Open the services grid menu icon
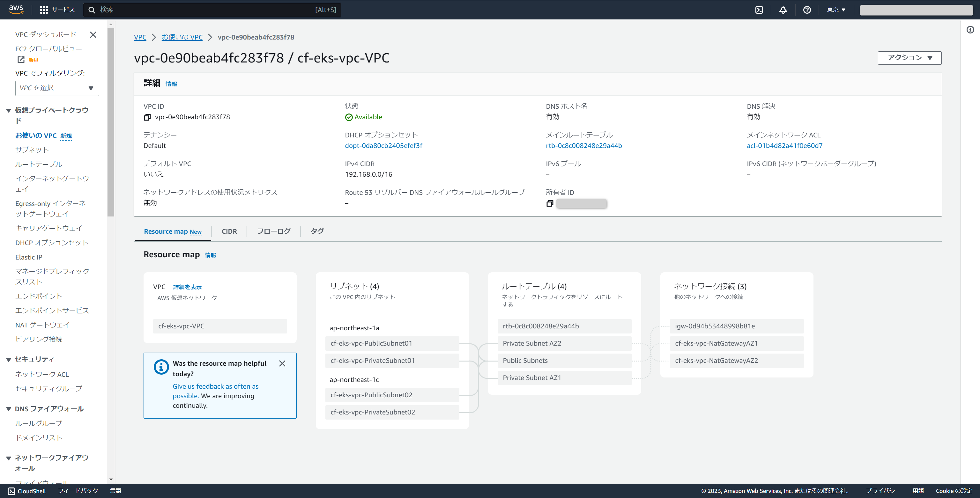 (44, 10)
